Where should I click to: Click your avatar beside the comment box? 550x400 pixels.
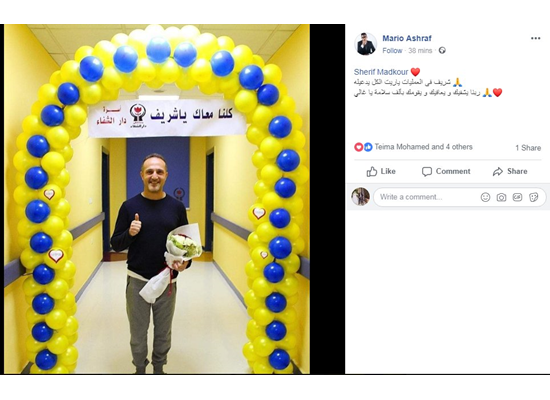[x=361, y=196]
